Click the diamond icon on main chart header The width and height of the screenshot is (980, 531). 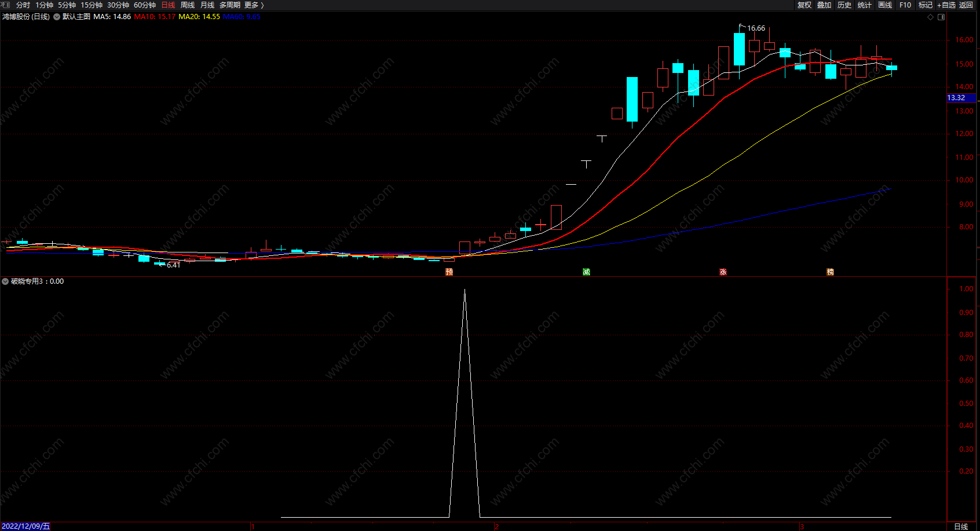click(931, 17)
